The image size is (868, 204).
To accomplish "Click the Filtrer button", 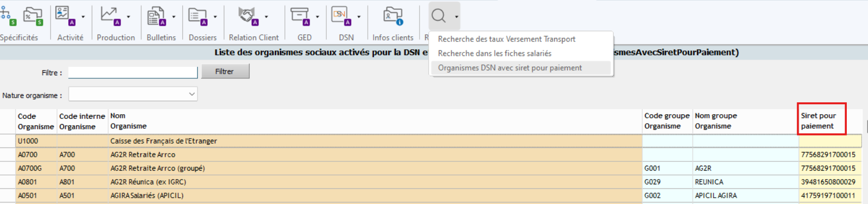I will (x=225, y=71).
